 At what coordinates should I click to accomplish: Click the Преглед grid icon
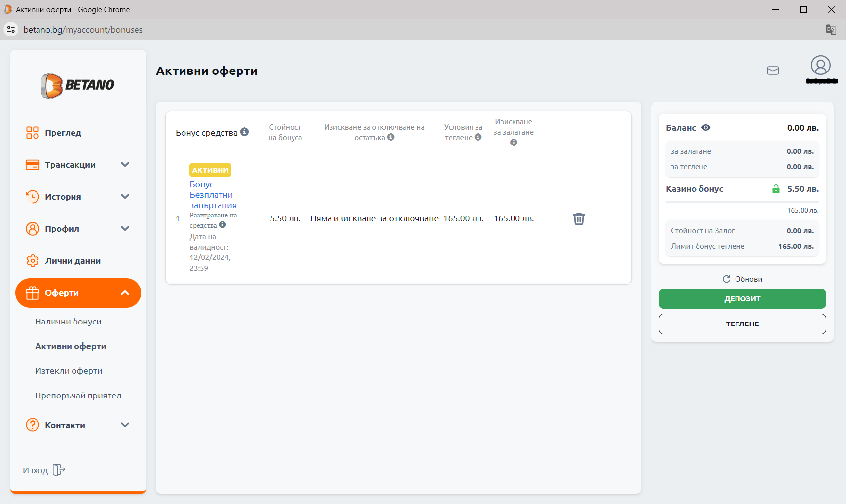point(33,133)
